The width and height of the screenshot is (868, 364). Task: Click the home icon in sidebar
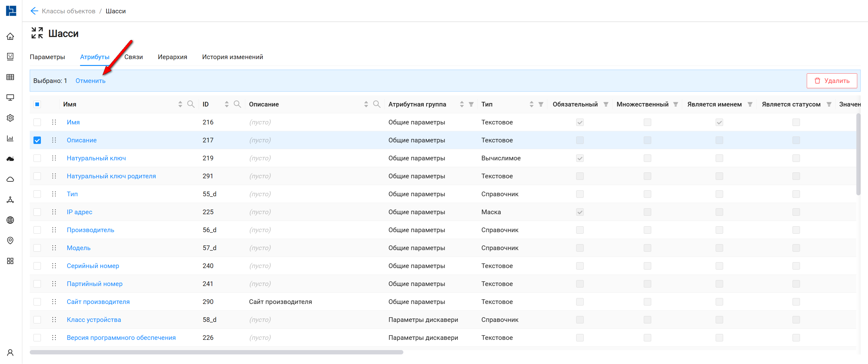(x=11, y=36)
